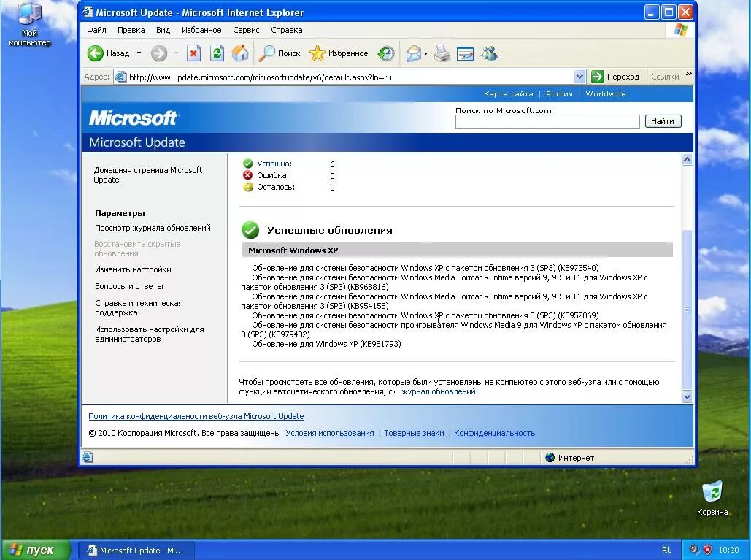Open the Справка menu

click(x=286, y=30)
